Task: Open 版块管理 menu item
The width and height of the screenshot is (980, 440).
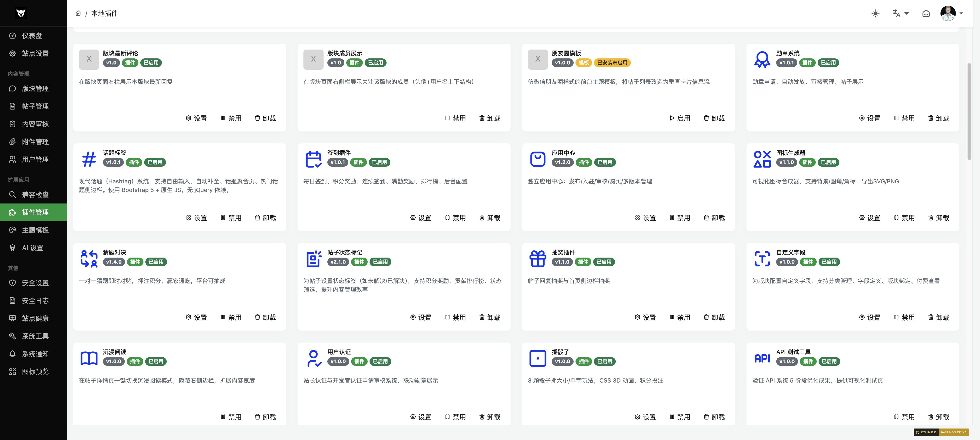Action: coord(34,89)
